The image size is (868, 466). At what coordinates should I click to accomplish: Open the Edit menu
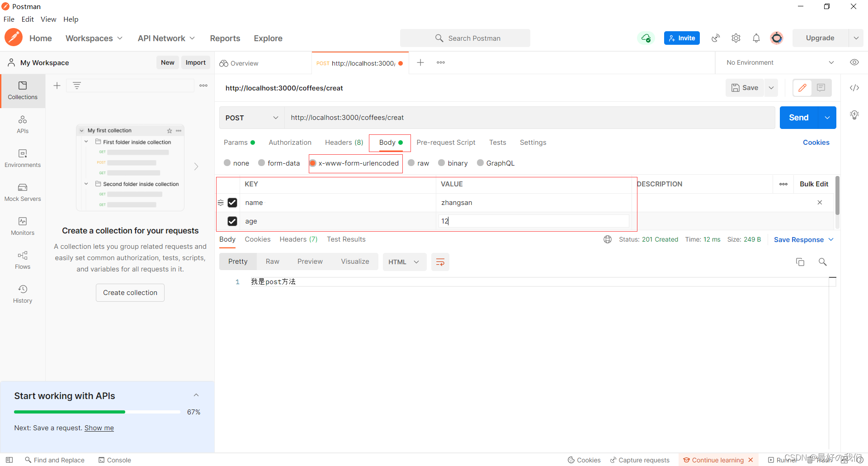click(28, 19)
